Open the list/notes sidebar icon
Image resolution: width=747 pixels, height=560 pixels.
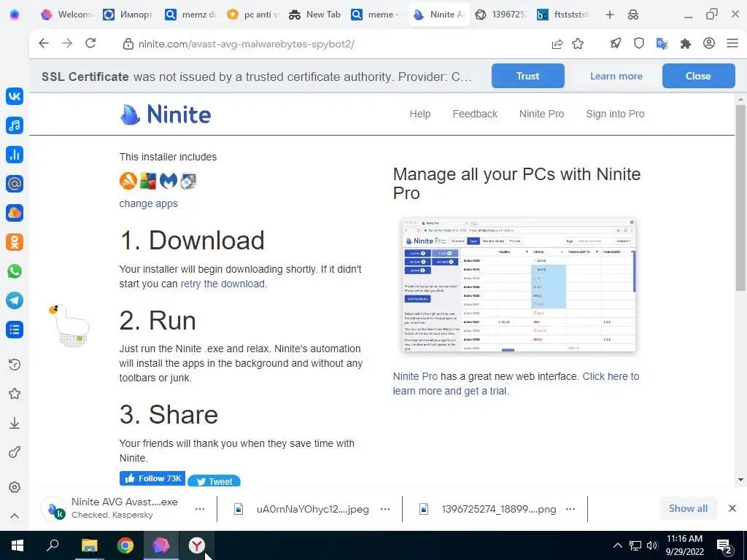pyautogui.click(x=15, y=330)
